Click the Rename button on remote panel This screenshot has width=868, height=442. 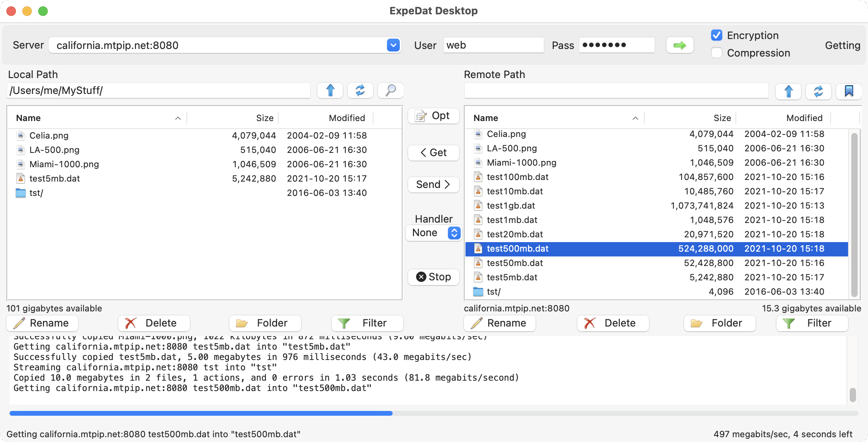499,323
